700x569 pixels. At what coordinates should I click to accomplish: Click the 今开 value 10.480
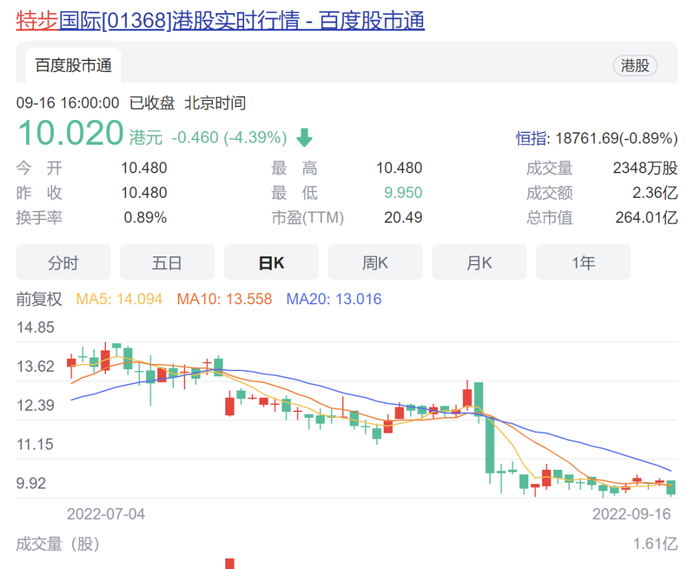144,168
